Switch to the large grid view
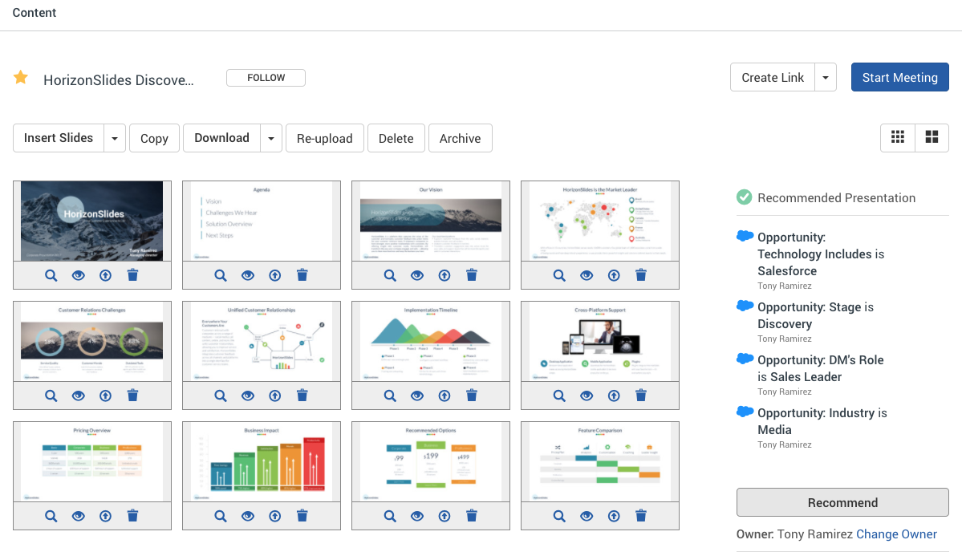The image size is (962, 560). click(x=932, y=137)
